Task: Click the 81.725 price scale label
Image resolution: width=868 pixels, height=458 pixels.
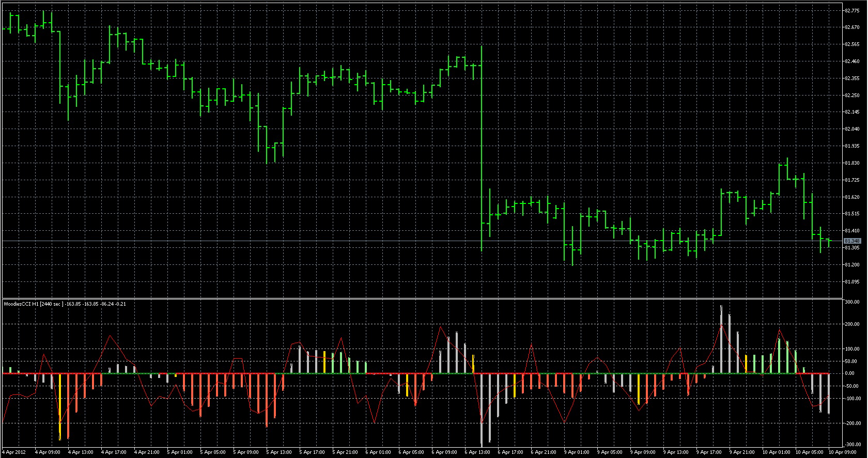Action: click(x=852, y=180)
